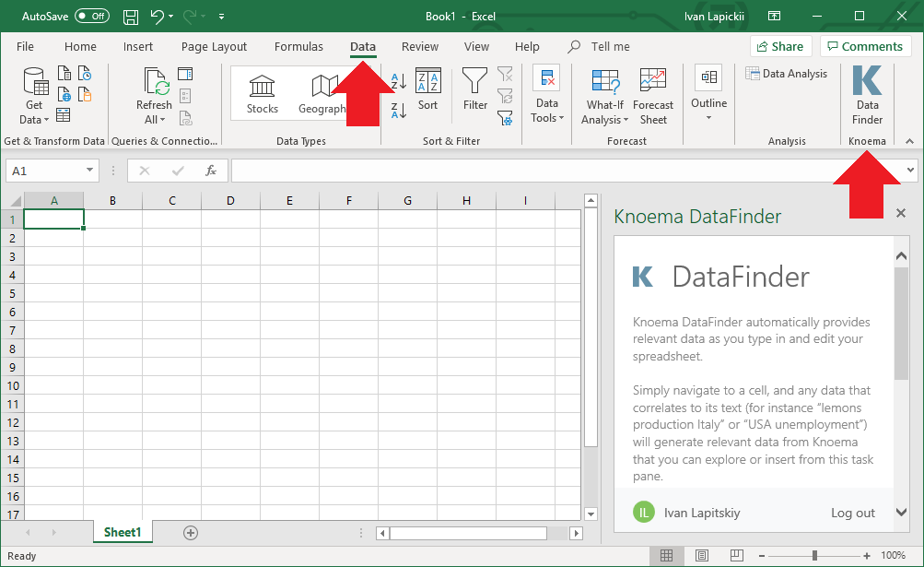The height and width of the screenshot is (567, 924).
Task: Open Existing Connections icon
Action: point(85,94)
